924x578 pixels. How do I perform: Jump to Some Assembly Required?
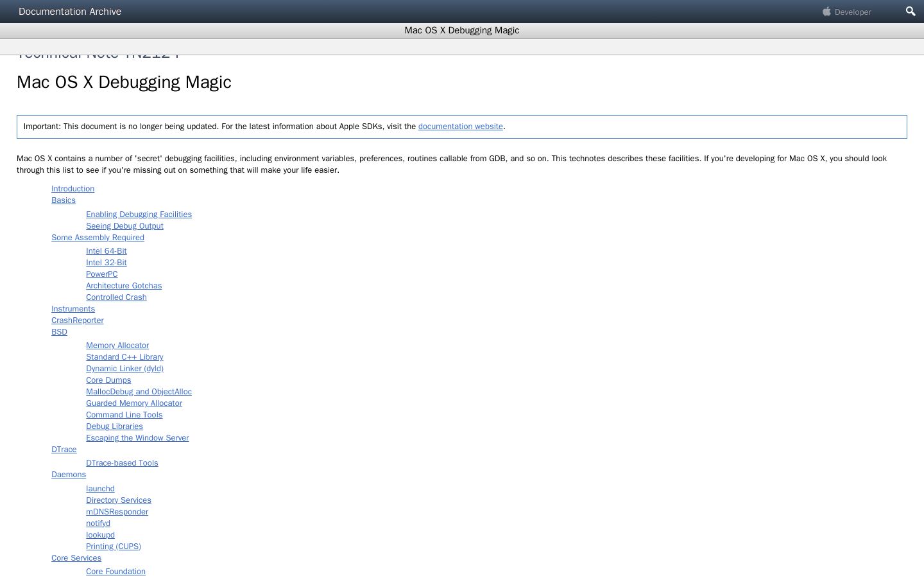coord(98,238)
